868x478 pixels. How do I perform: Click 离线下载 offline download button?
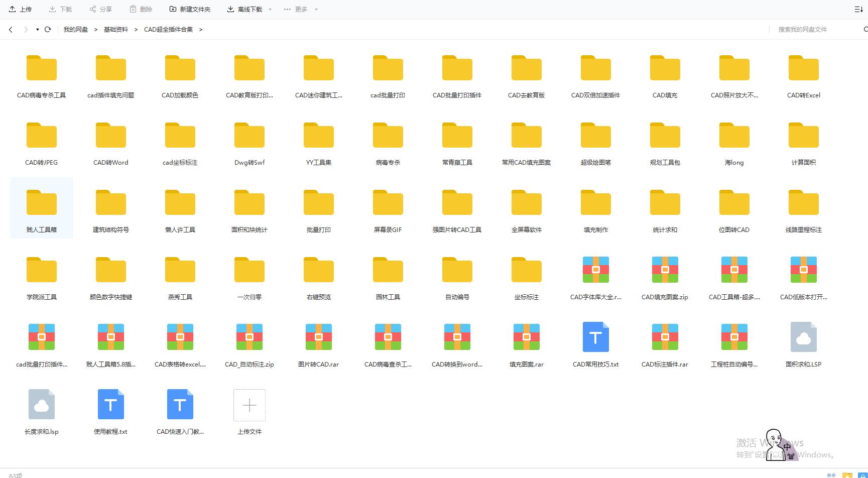click(244, 10)
